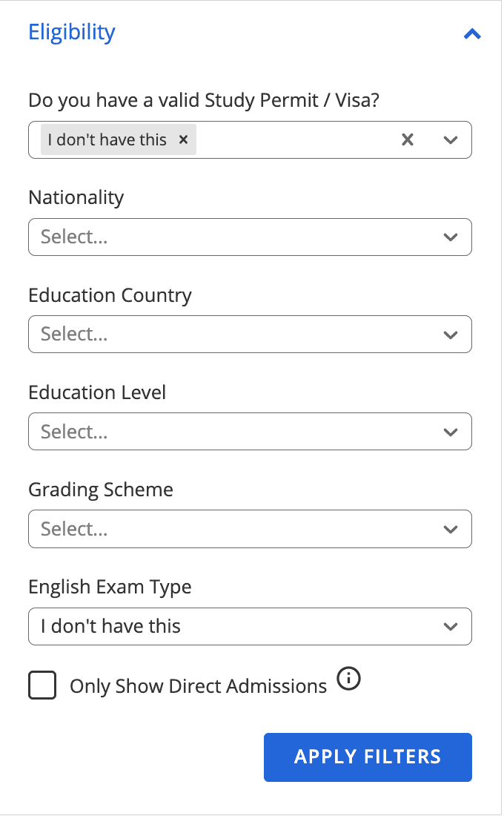Image resolution: width=504 pixels, height=816 pixels.
Task: Collapse the Eligibility section
Action: coord(472,33)
